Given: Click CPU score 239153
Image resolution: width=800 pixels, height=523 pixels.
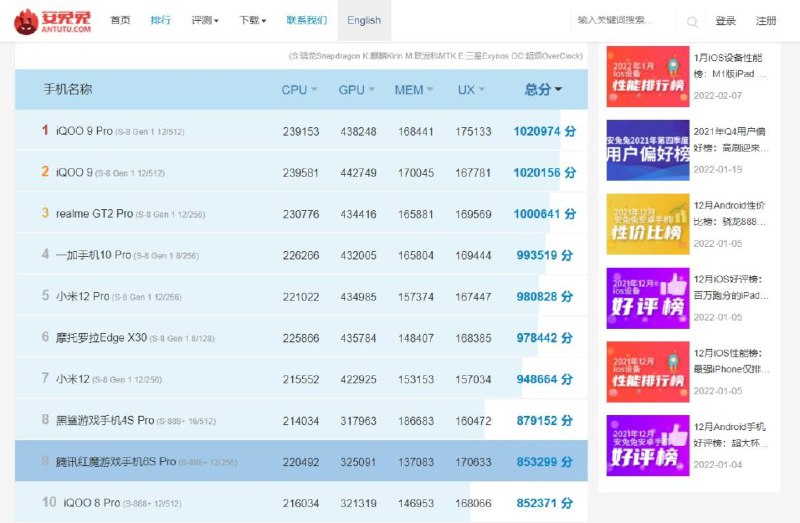Looking at the screenshot, I should 301,132.
